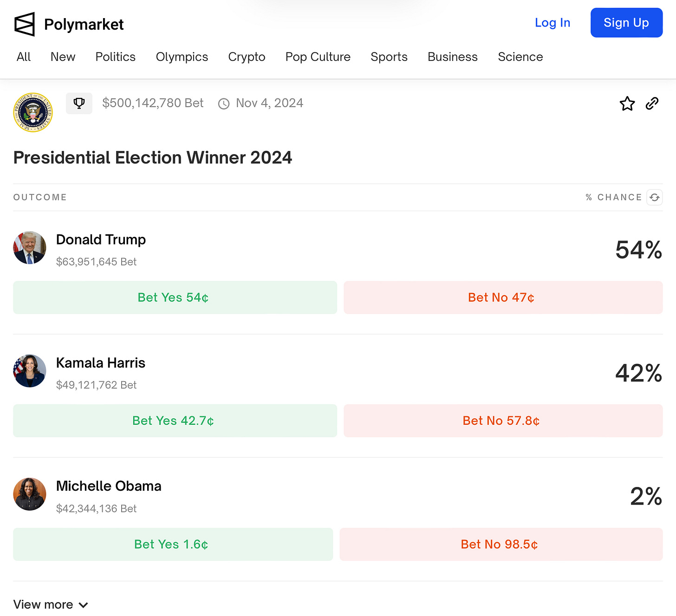Click the trophy icon near bet total
The image size is (676, 616).
click(79, 103)
